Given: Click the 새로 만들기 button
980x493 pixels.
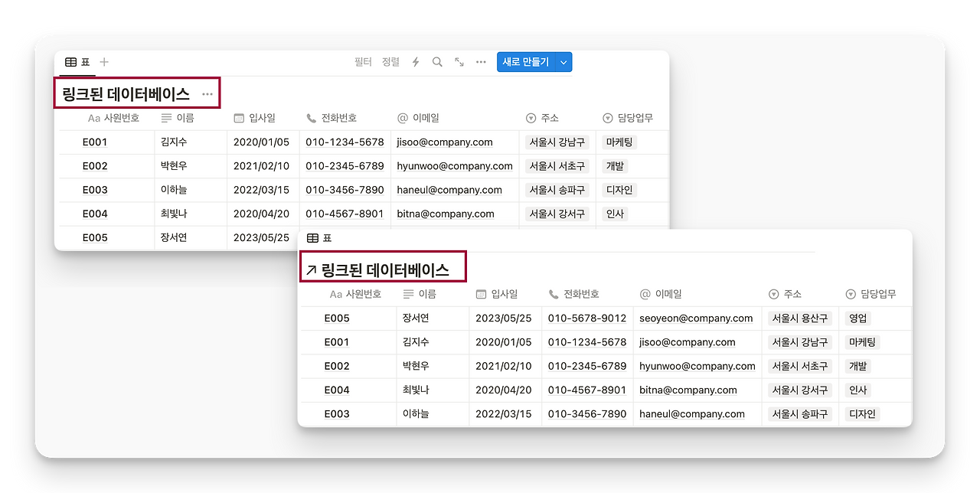Looking at the screenshot, I should (x=526, y=62).
